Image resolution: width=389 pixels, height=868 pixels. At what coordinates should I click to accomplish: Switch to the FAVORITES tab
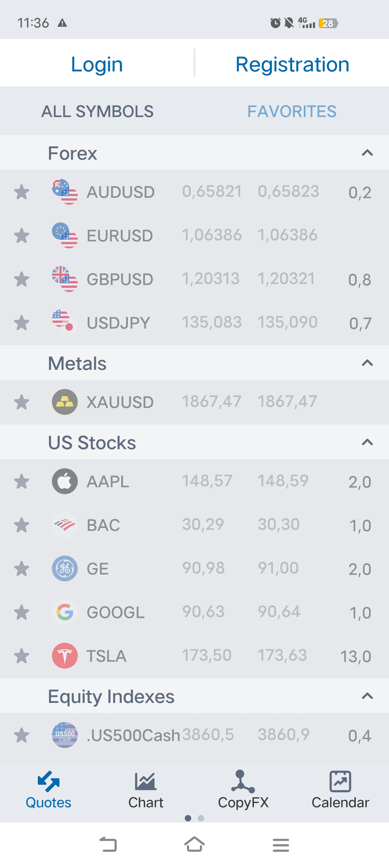pos(292,111)
